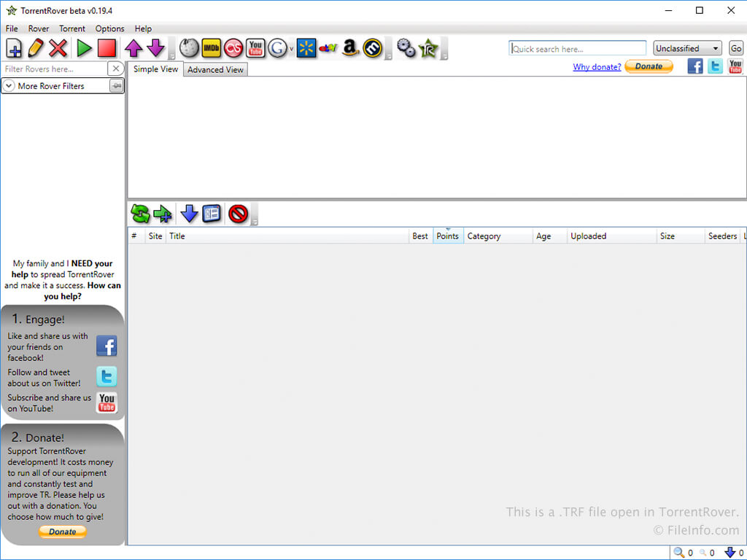Click the Twitter icon near top Donate
747x560 pixels.
click(715, 66)
